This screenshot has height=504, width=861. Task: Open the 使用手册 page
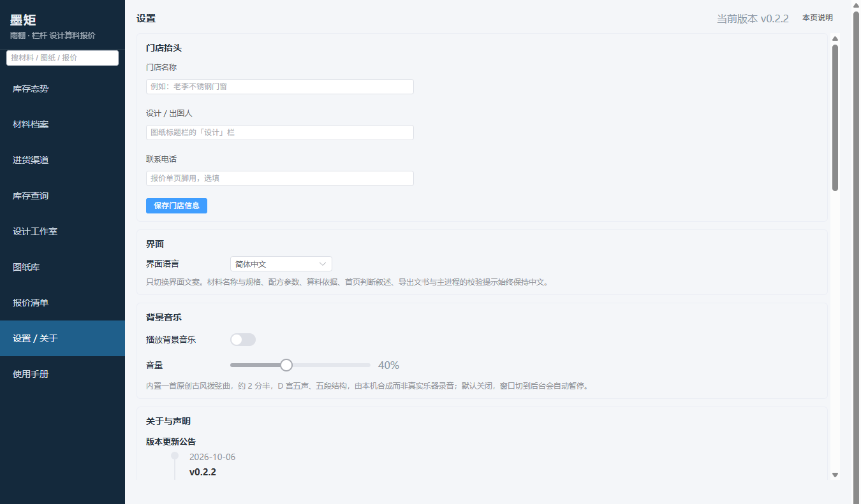pos(63,374)
